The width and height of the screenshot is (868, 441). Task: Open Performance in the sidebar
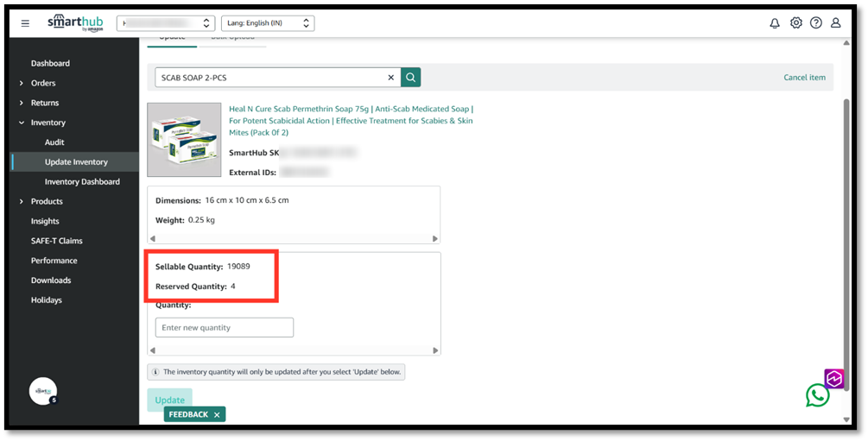[x=54, y=261]
